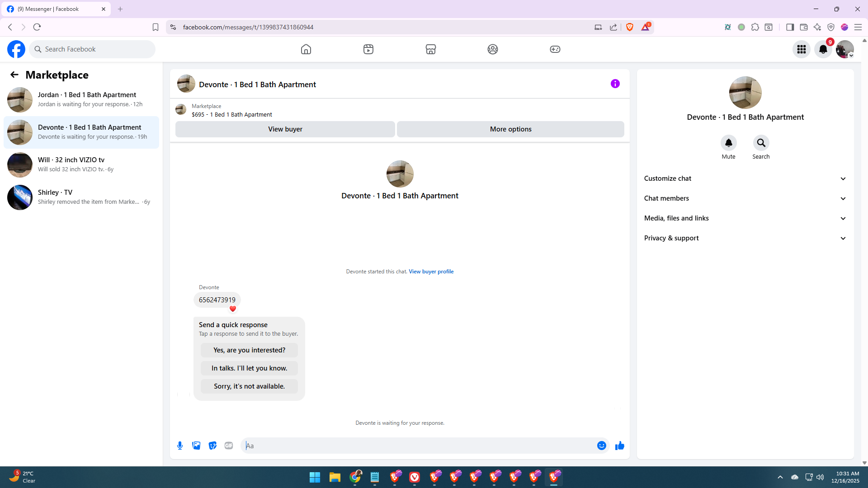Attach a photo with the image icon
Screen dimensions: 868x488
[x=196, y=446]
